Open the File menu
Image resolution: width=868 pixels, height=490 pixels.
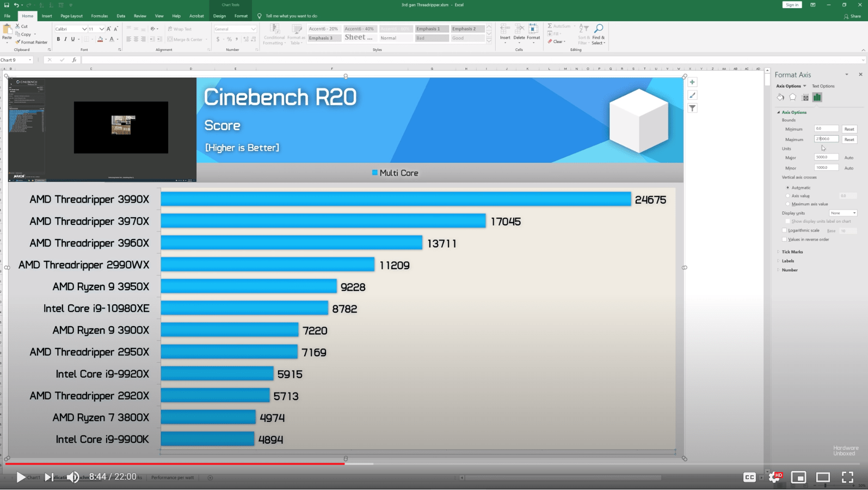[7, 16]
